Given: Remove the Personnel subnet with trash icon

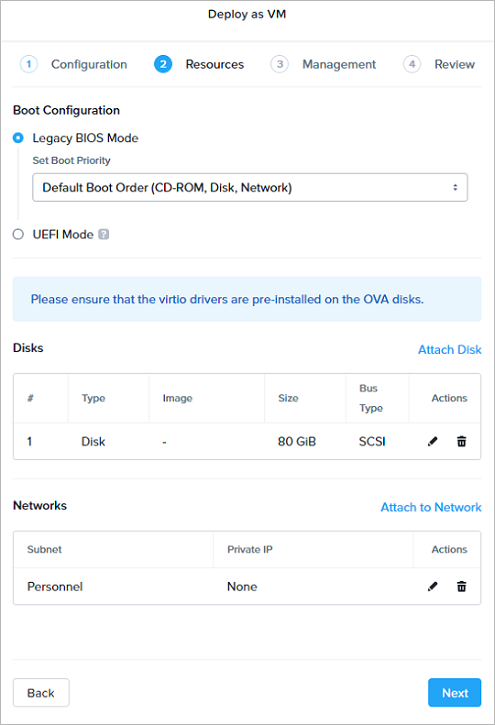Looking at the screenshot, I should 461,587.
